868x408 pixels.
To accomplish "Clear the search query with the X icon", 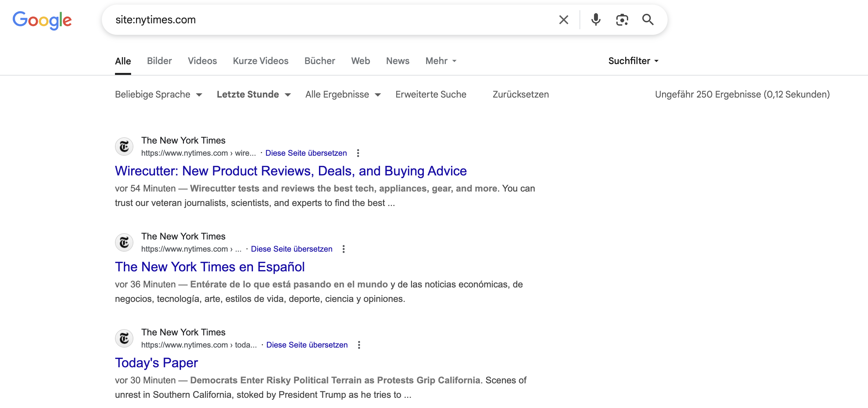I will pyautogui.click(x=563, y=19).
